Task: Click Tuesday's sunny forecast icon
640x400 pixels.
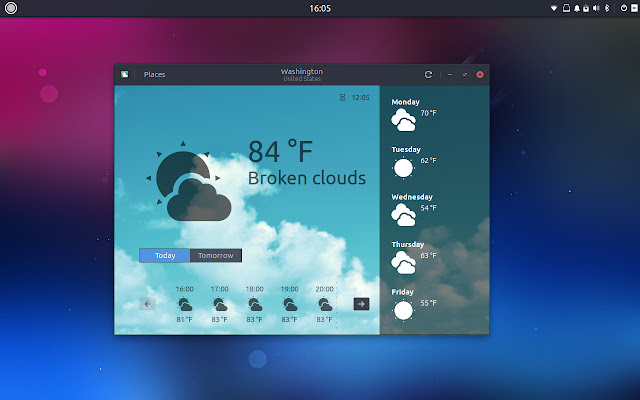Action: point(403,168)
